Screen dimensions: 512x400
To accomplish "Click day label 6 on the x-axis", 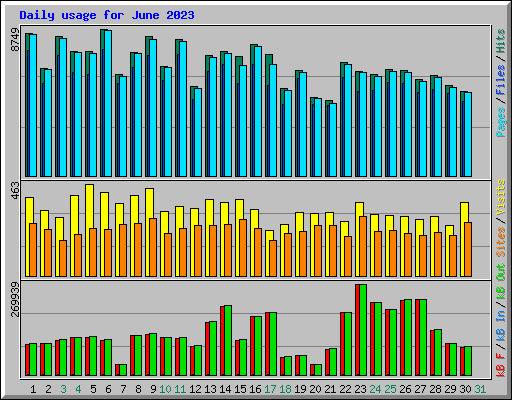I will coord(108,389).
